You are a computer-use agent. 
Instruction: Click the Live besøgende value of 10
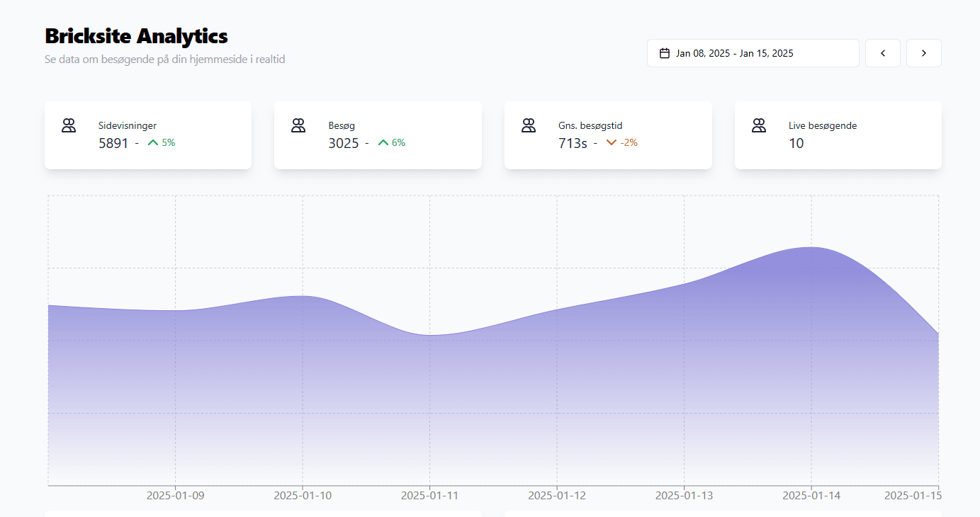click(x=796, y=143)
